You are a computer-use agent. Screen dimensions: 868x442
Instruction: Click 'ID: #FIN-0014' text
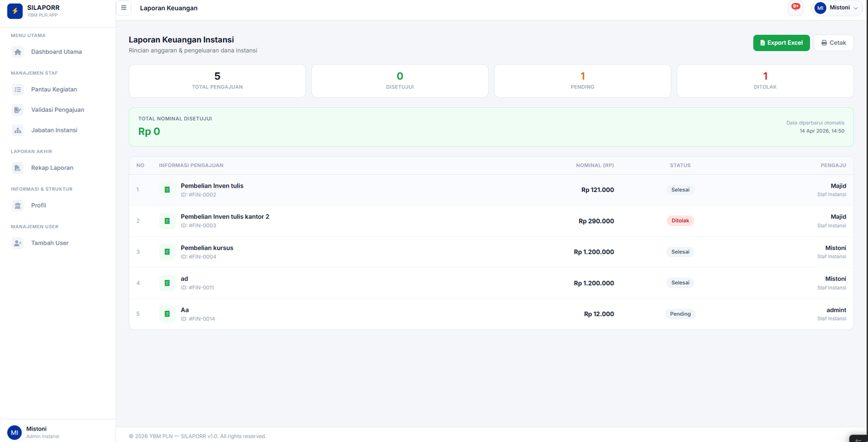pyautogui.click(x=198, y=319)
